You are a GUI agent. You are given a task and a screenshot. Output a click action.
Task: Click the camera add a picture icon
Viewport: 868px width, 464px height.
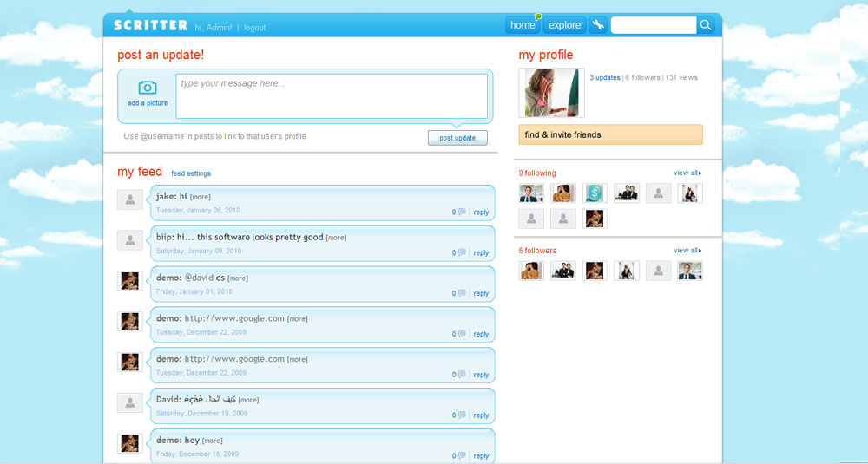coord(148,88)
